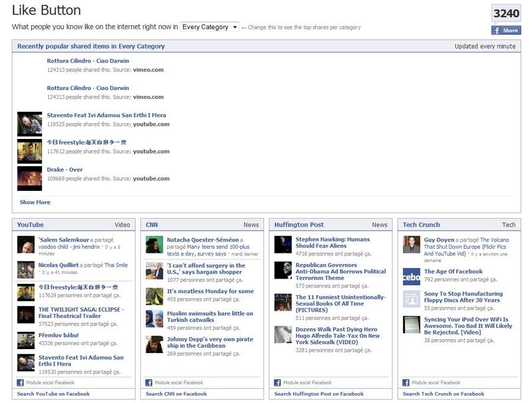The height and width of the screenshot is (403, 532).
Task: Click Guy Doyen name link
Action: [x=439, y=239]
